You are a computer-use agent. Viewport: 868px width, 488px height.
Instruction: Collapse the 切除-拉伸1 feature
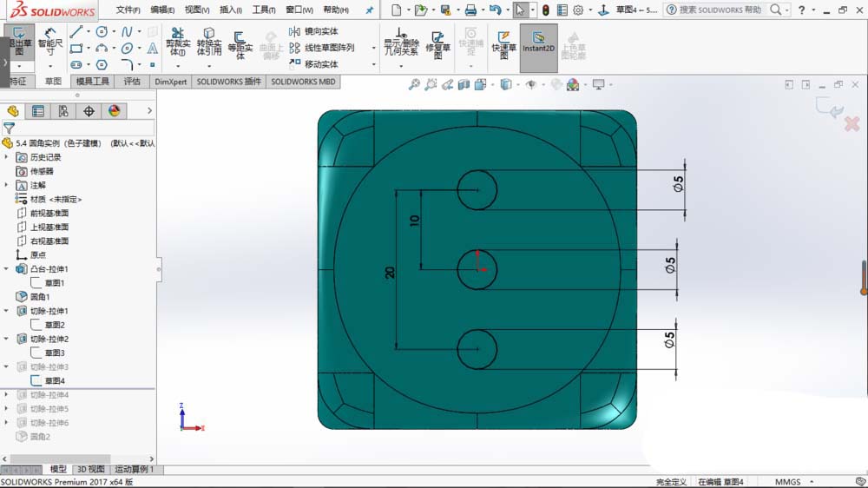(7, 311)
